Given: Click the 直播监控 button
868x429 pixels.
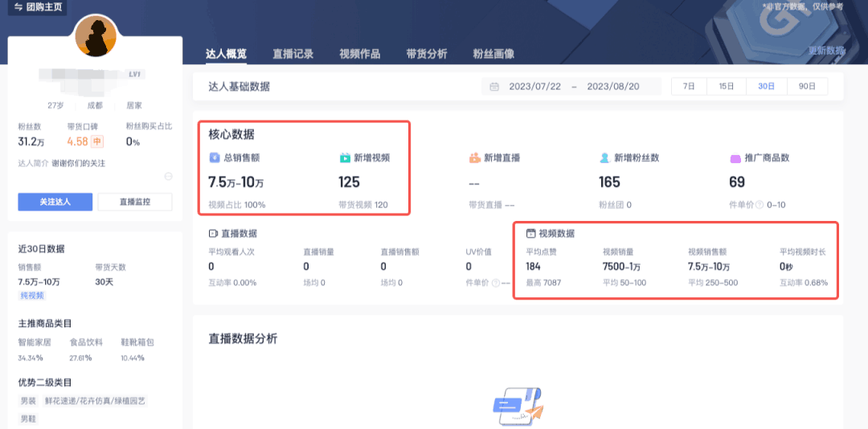Looking at the screenshot, I should (134, 202).
